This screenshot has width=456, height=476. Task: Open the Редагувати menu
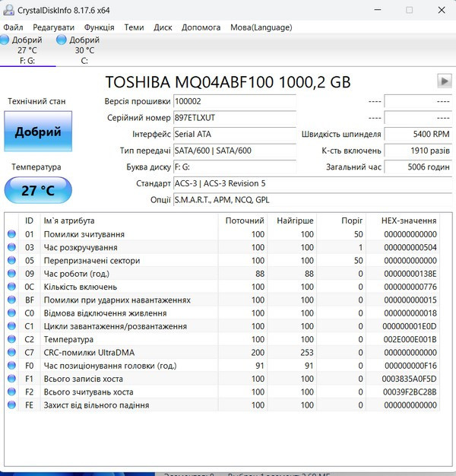pos(53,27)
